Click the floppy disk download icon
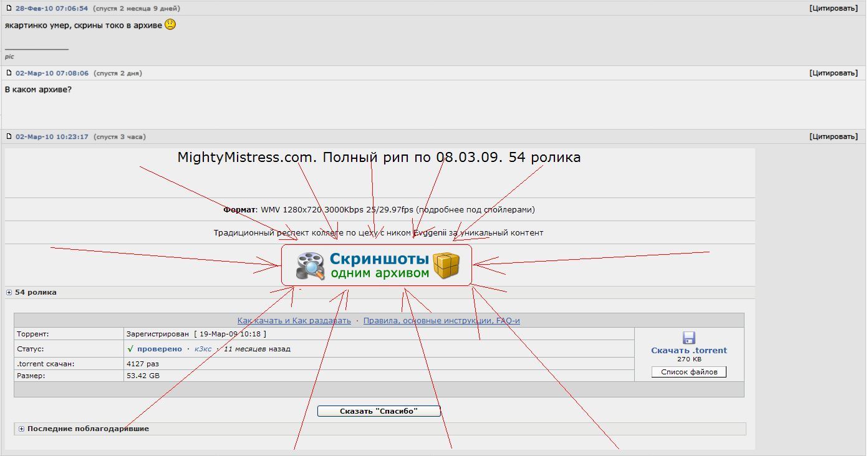This screenshot has height=456, width=868. click(x=689, y=338)
